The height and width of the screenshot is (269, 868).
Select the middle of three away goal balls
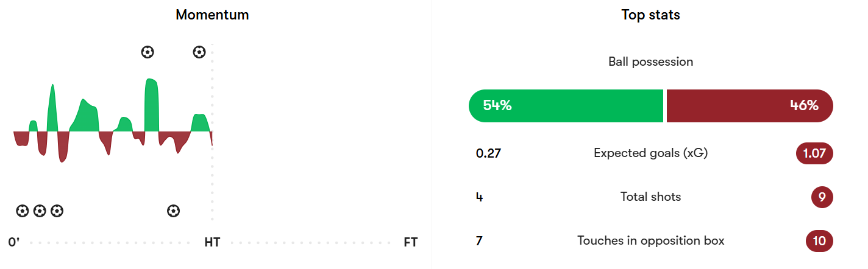tap(40, 211)
